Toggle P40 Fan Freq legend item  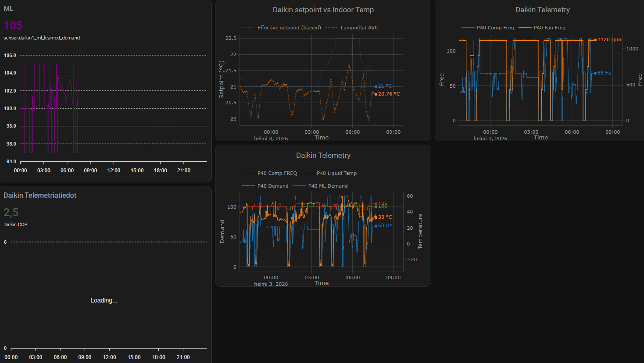549,28
